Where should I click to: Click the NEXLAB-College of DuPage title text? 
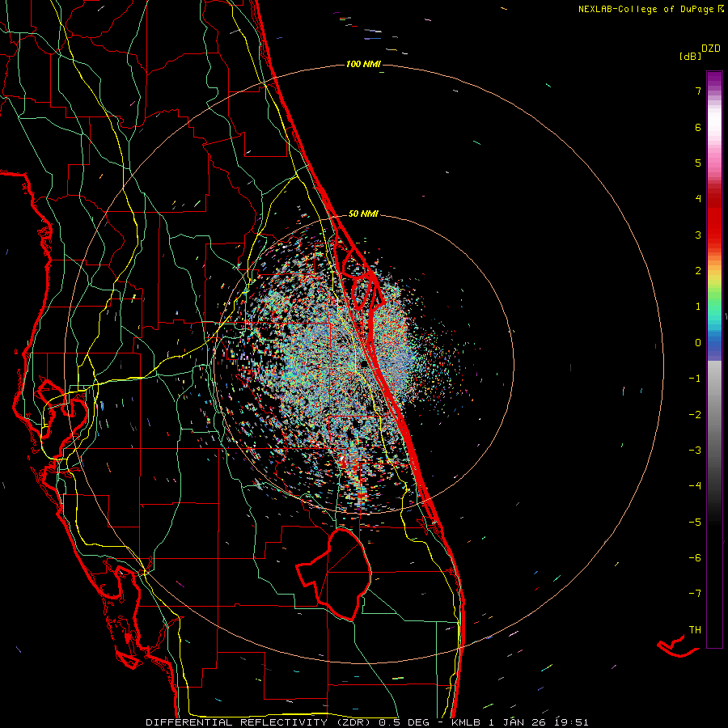[645, 9]
